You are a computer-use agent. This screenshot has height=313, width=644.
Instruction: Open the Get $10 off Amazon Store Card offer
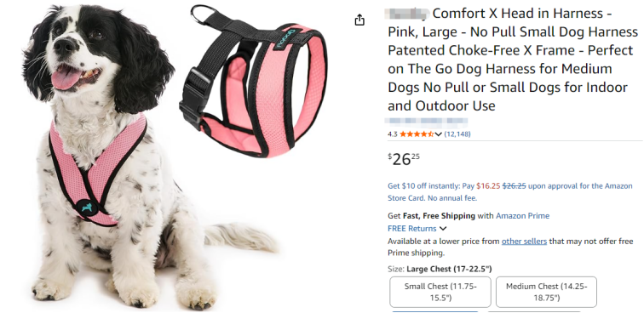[510, 192]
